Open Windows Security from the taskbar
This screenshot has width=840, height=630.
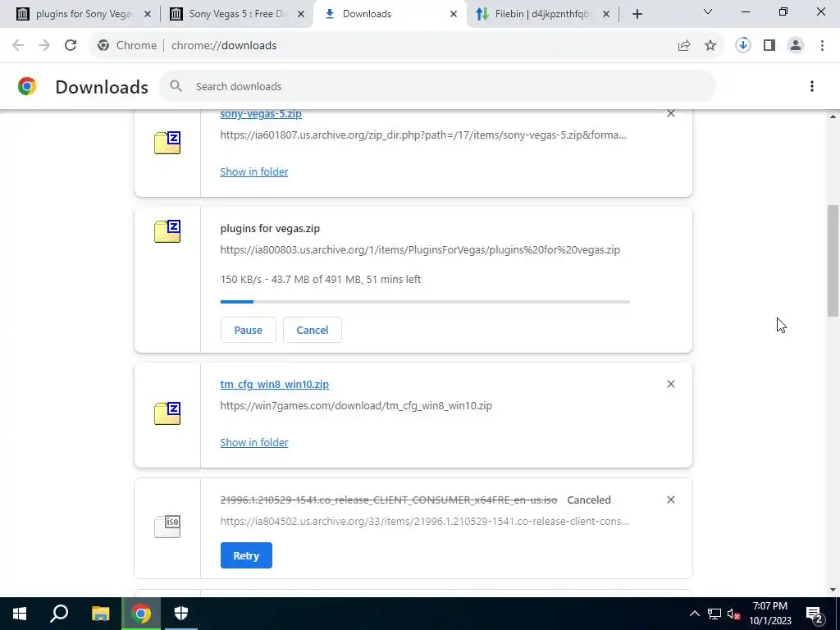pyautogui.click(x=181, y=614)
